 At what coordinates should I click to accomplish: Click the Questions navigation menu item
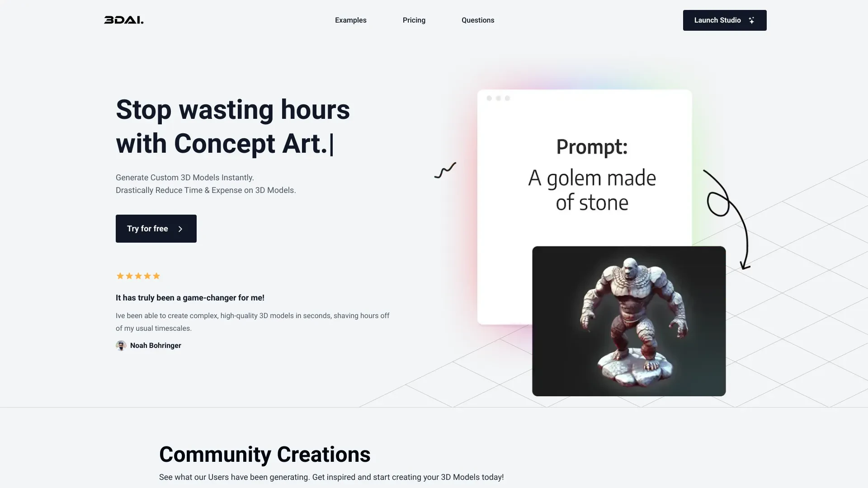(x=477, y=20)
